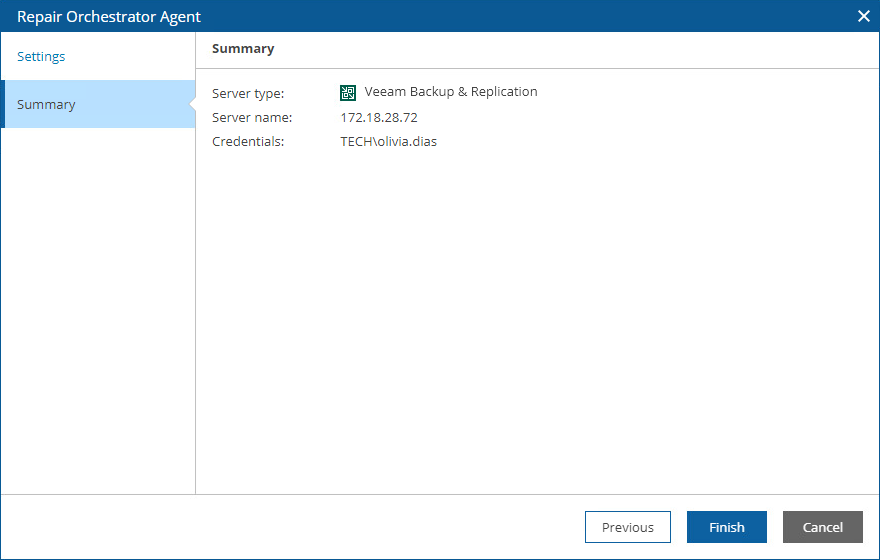Click the arrow notch on Summary step
The width and height of the screenshot is (880, 560).
190,104
